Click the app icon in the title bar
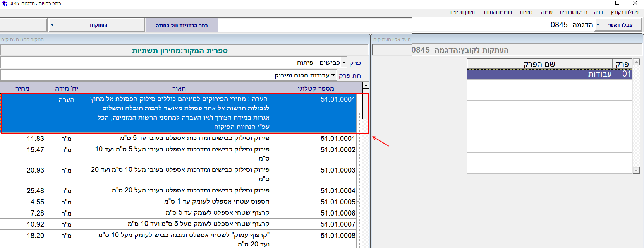The image size is (644, 248). coord(4,3)
